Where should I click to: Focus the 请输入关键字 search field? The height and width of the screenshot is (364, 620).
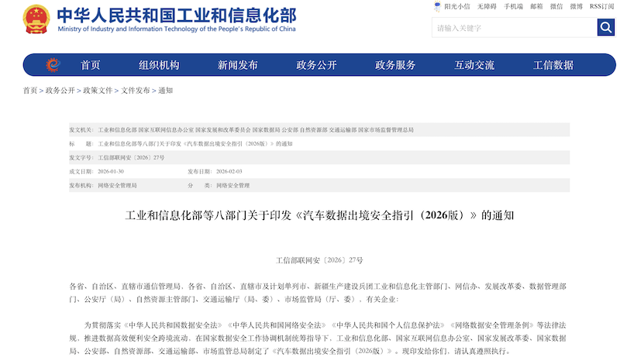pos(515,28)
